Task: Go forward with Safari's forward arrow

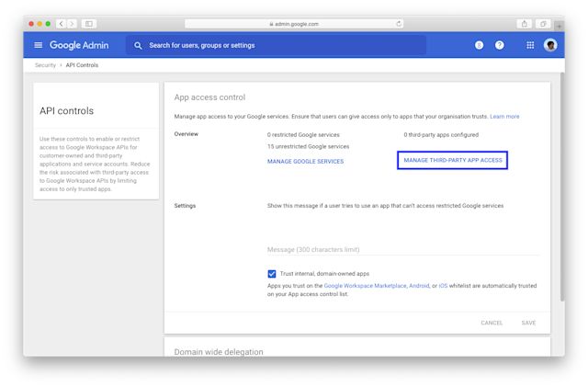Action: point(72,24)
